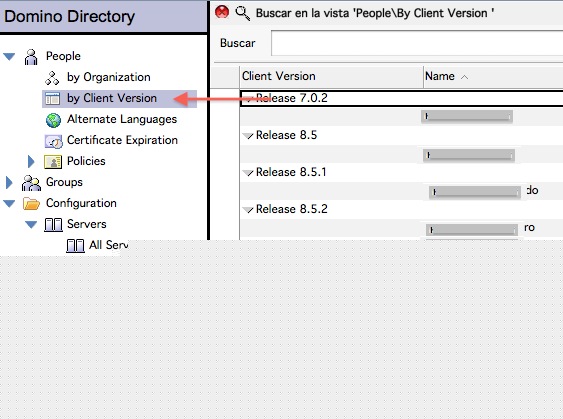Select the Release 8.5.1 row text

tap(291, 172)
